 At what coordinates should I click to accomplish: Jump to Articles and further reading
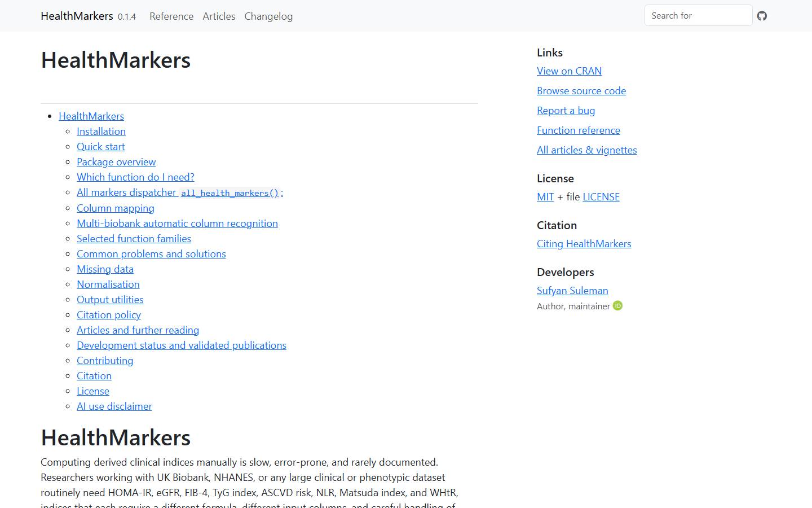click(138, 330)
